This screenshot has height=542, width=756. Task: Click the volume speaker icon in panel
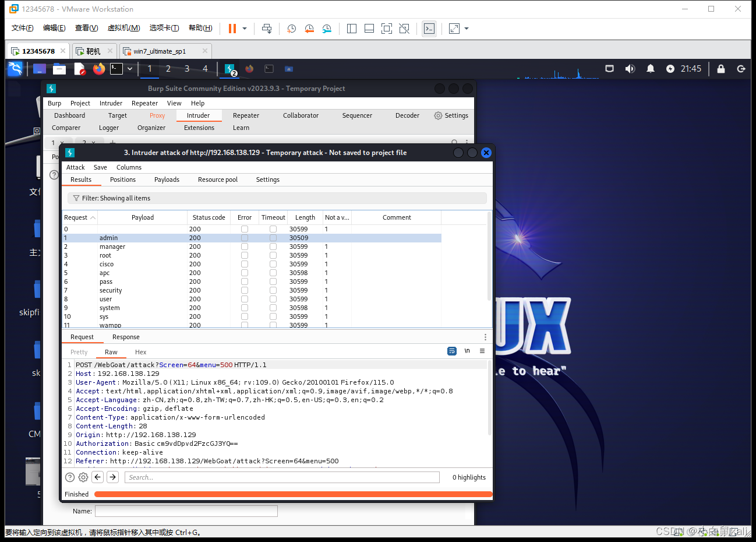tap(630, 69)
